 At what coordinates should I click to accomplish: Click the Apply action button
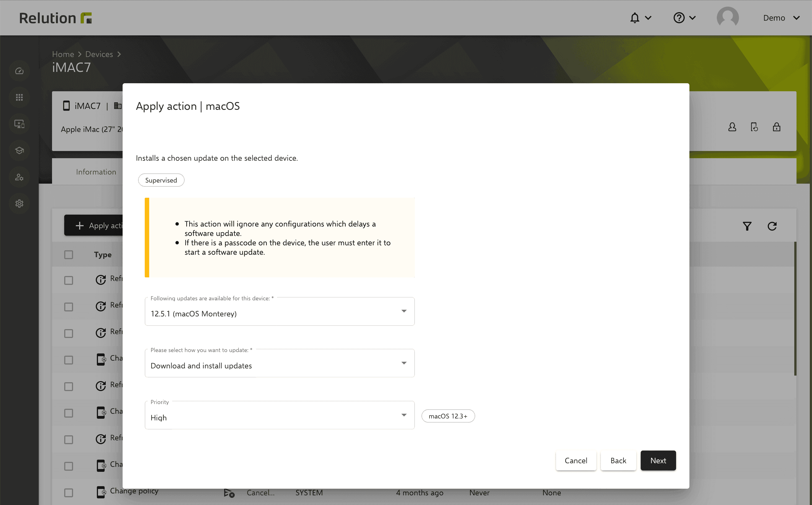coord(94,225)
